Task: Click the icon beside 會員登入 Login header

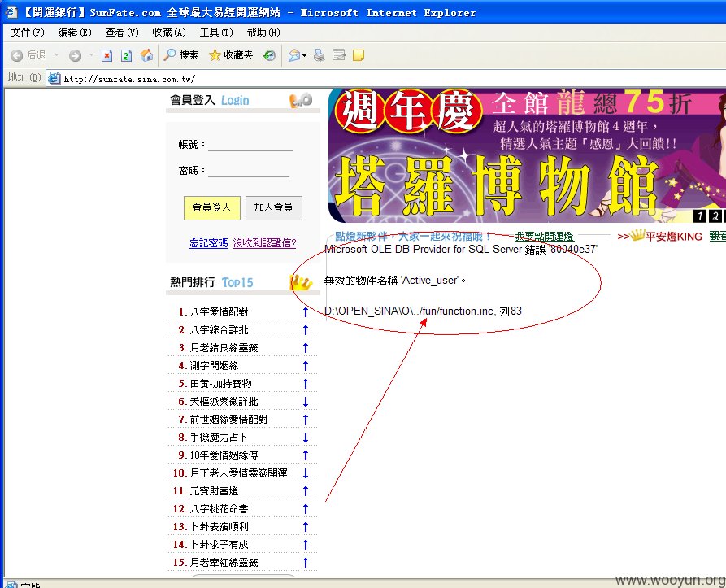Action: pyautogui.click(x=301, y=100)
